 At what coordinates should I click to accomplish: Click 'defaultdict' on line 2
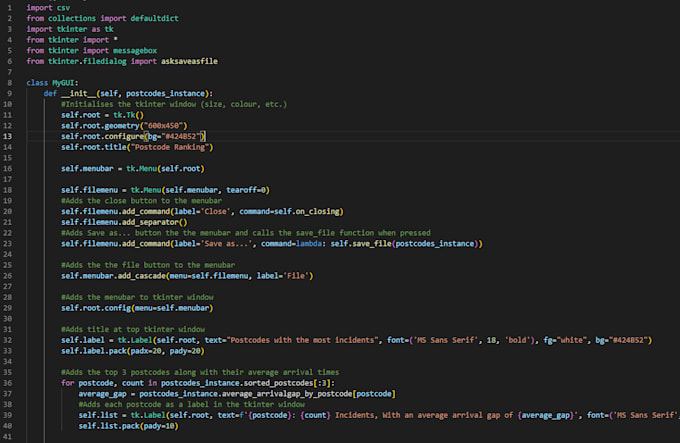click(x=154, y=18)
